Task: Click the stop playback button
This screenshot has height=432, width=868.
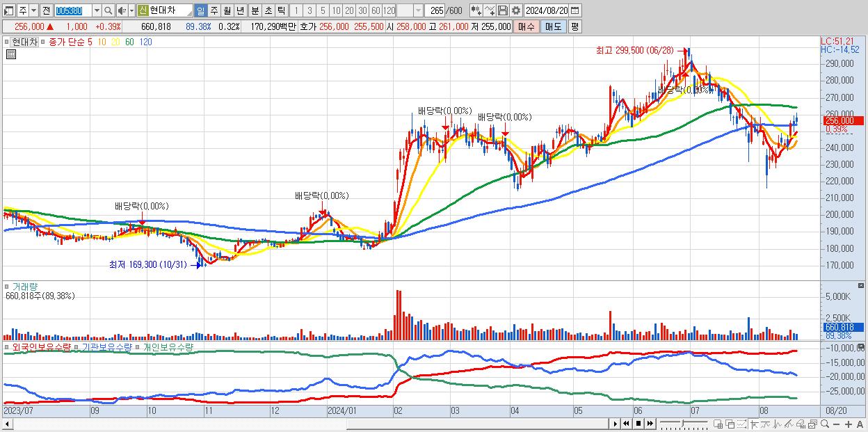Action: (638, 424)
